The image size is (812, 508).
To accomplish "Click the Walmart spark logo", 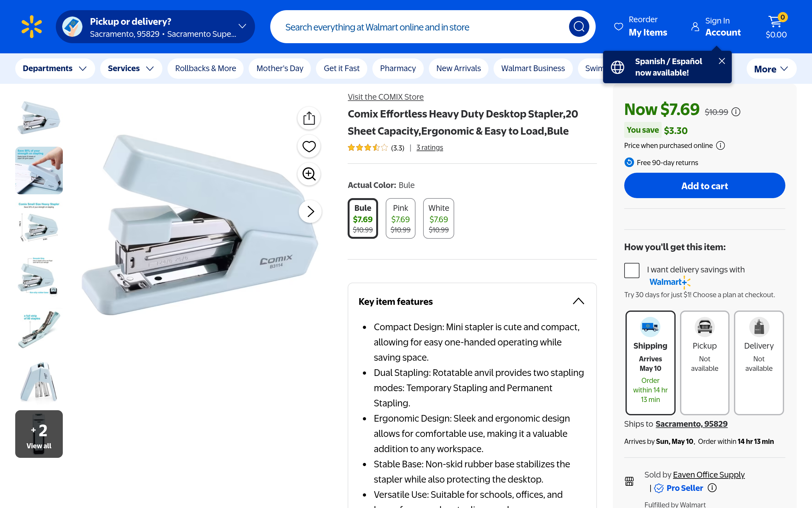I will click(31, 27).
